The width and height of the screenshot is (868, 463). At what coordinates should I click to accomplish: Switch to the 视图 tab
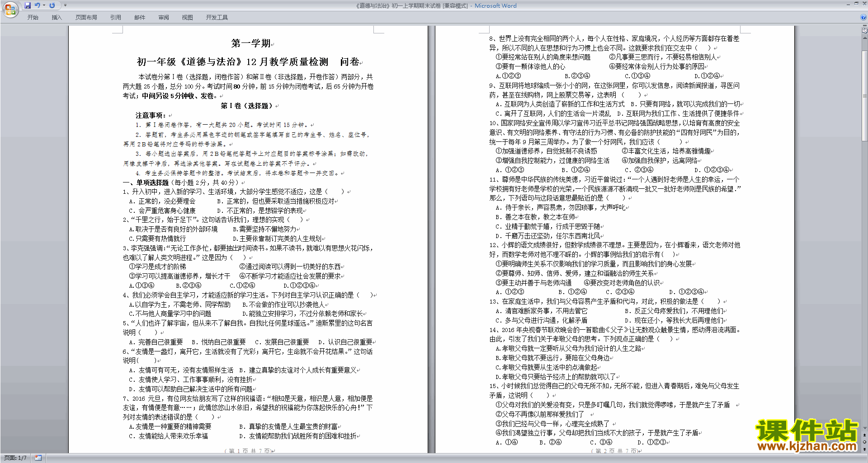(x=188, y=18)
